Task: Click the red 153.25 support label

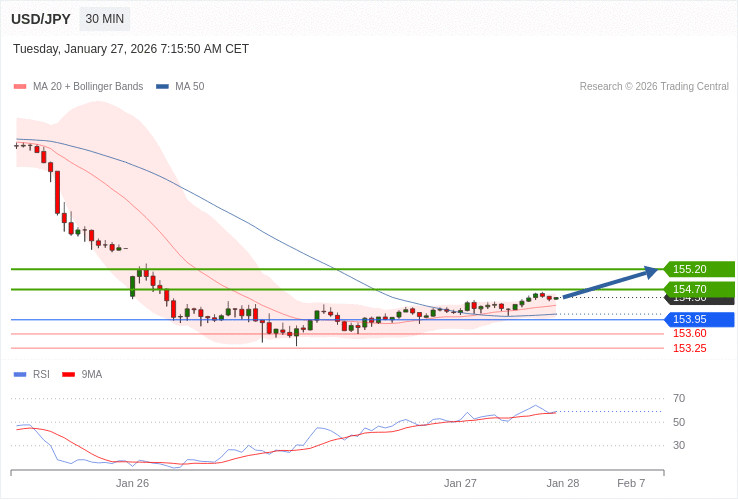Action: (x=690, y=348)
